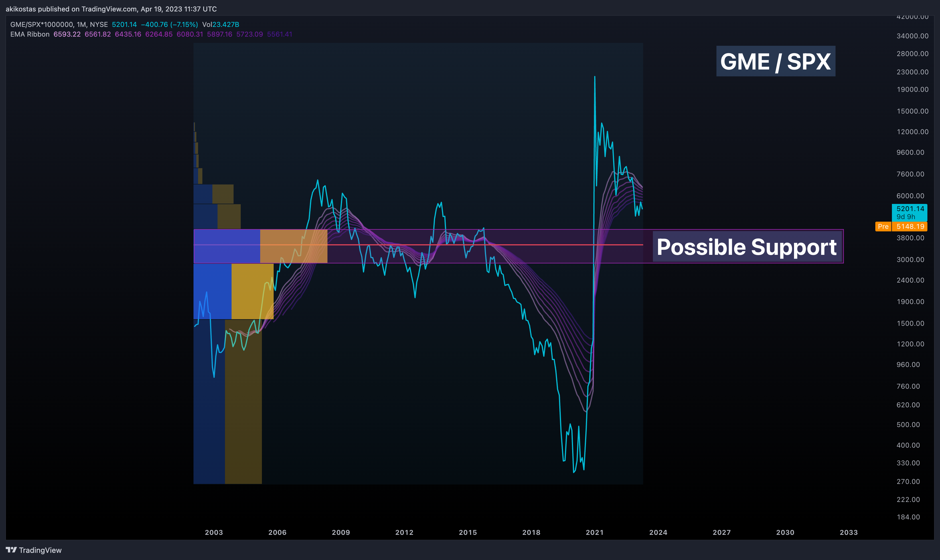Click the GME / SPX title label
Viewport: 940px width, 560px height.
(775, 61)
